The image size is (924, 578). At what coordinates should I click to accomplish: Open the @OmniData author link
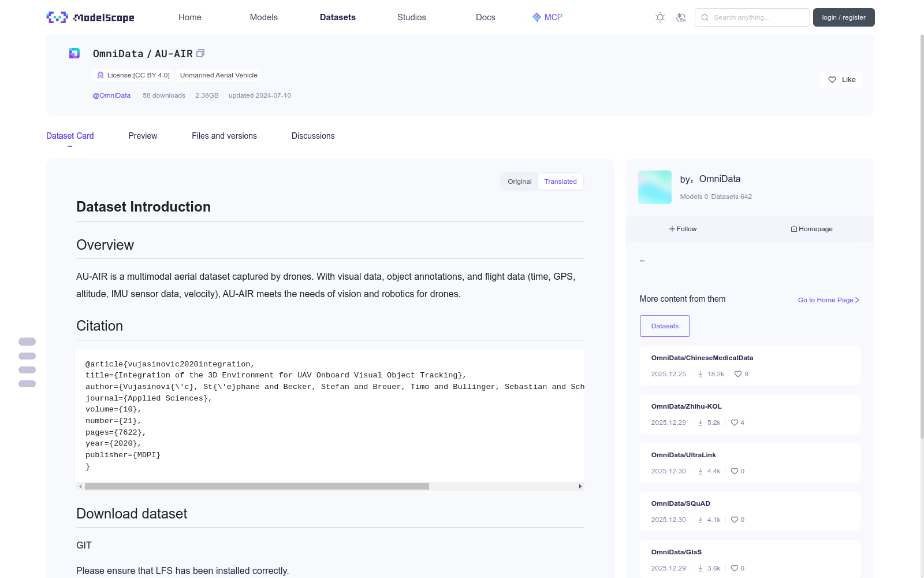[111, 95]
